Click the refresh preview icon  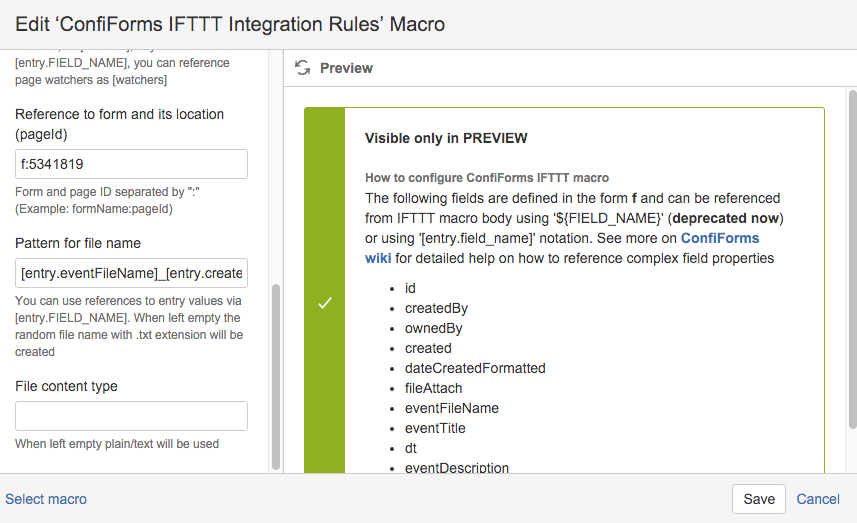[x=302, y=68]
